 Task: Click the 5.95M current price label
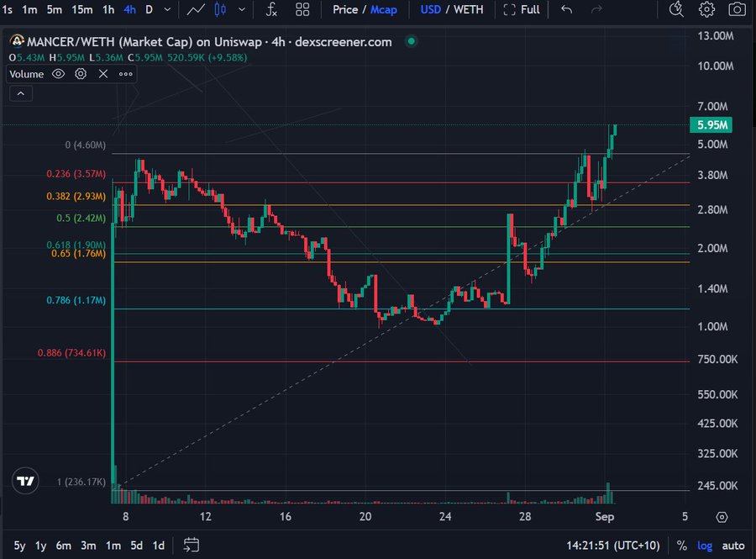711,125
